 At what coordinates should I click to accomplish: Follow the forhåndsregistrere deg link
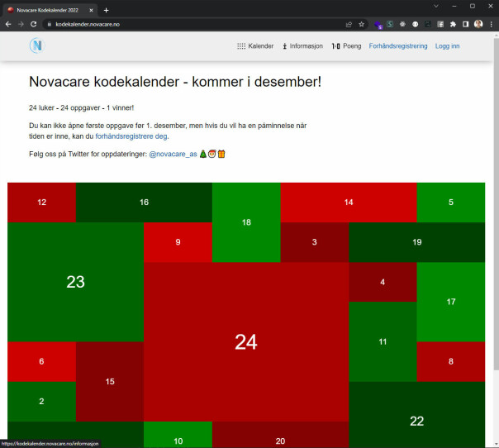[x=131, y=136]
